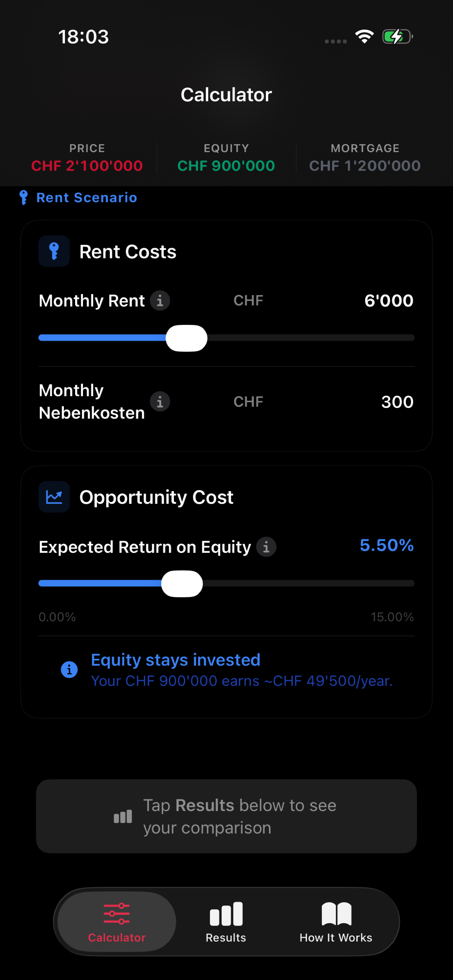This screenshot has height=980, width=453.
Task: Tap the Wi-Fi status icon
Action: 364,37
